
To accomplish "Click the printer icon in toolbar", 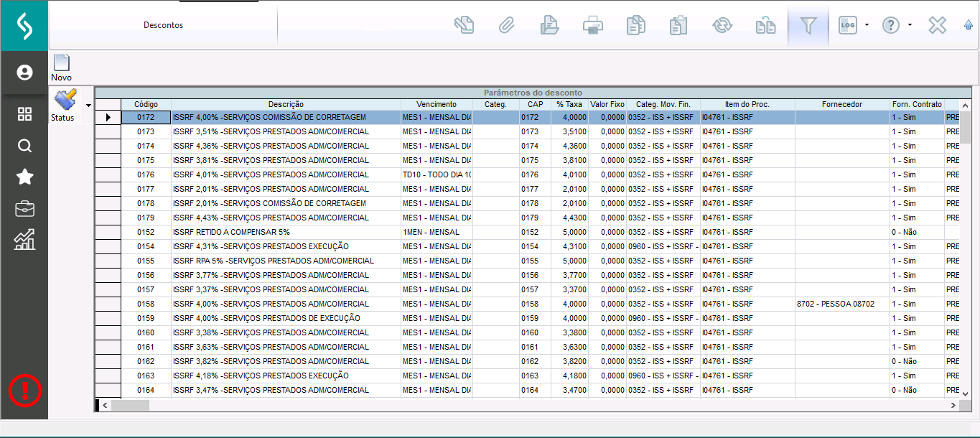I will click(592, 26).
